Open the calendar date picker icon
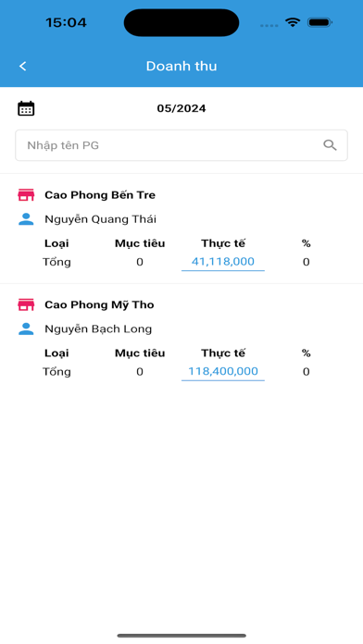363x644 pixels. [x=26, y=108]
